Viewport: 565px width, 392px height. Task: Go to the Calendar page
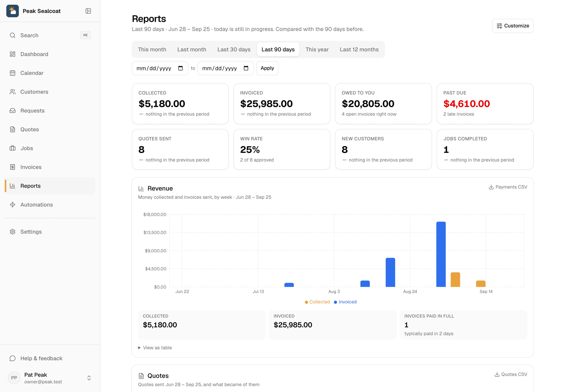tap(50, 73)
